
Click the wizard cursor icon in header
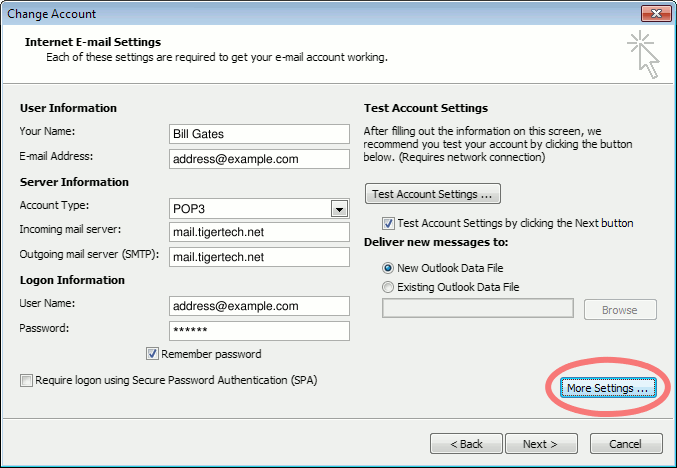coord(643,53)
